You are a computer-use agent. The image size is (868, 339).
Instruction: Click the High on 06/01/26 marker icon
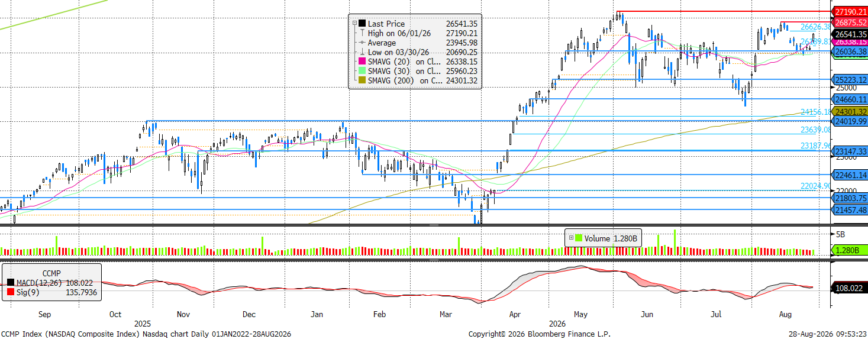click(362, 33)
